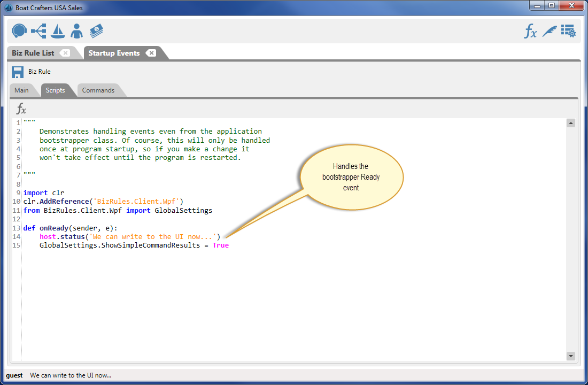This screenshot has width=588, height=385.
Task: Open the Main sub-tab
Action: pyautogui.click(x=22, y=90)
